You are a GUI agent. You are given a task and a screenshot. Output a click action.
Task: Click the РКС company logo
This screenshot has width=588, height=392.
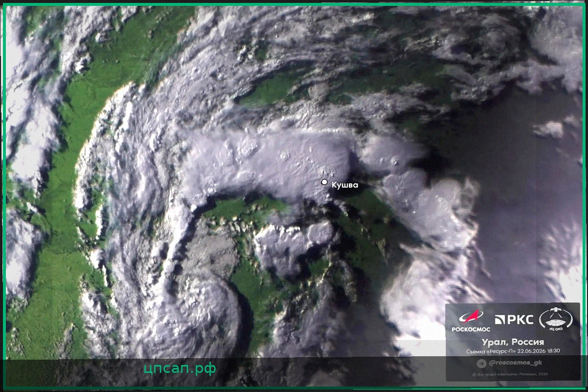coord(514,320)
